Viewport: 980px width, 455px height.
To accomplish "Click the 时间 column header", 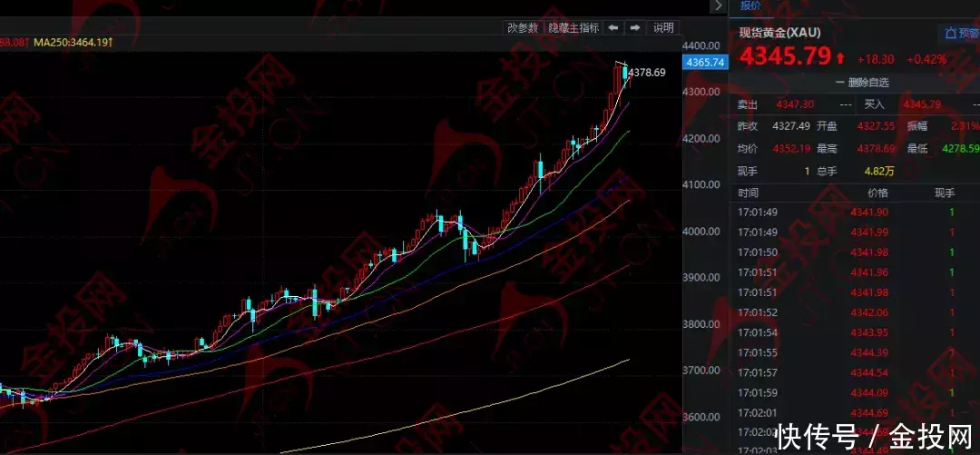I will [x=749, y=193].
